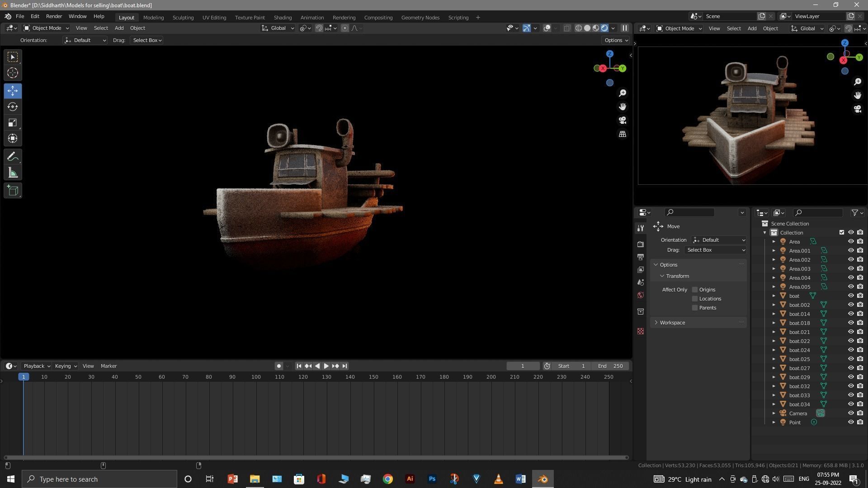Viewport: 868px width, 488px height.
Task: Click the Start frame field
Action: click(571, 366)
